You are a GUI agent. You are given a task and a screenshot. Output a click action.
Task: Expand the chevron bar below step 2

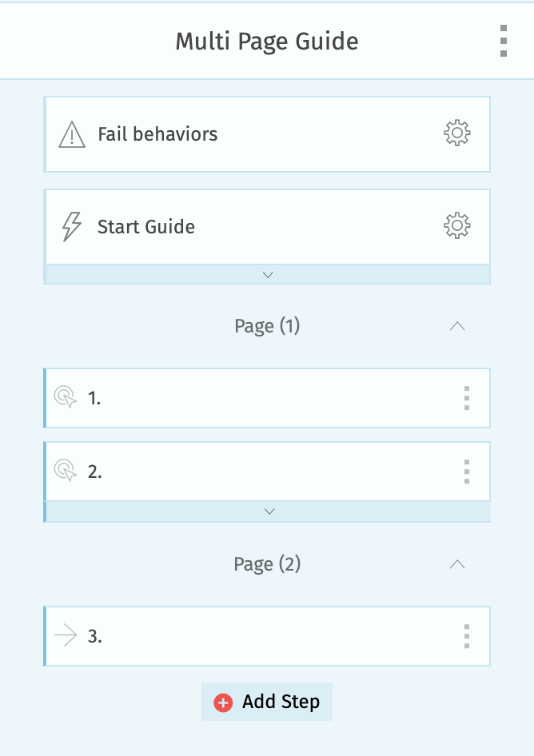pos(269,511)
